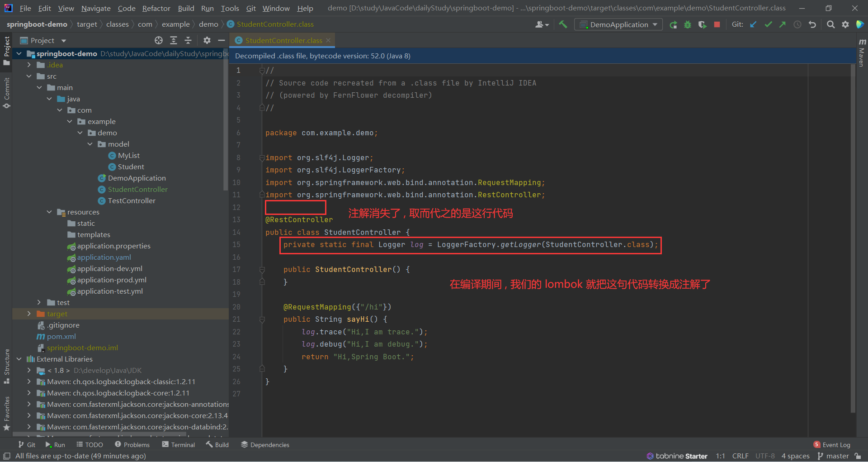This screenshot has height=462, width=868.
Task: Open the File menu
Action: (25, 8)
